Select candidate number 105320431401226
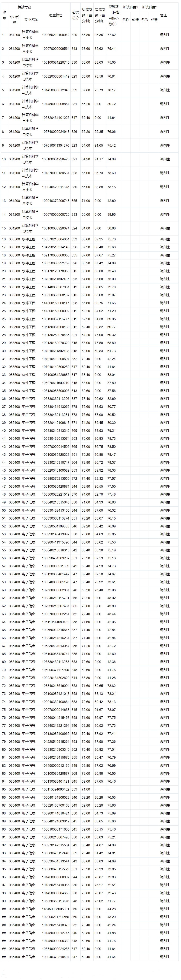This screenshot has width=181, height=980. click(55, 118)
